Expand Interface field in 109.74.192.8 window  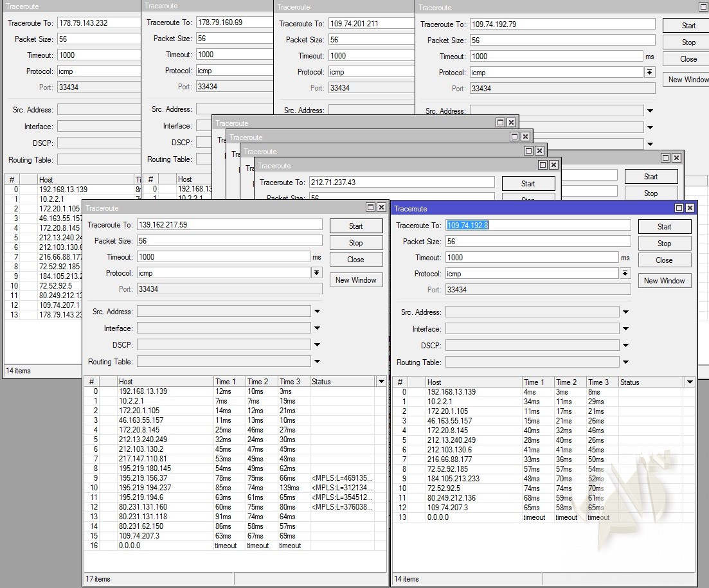pos(625,329)
